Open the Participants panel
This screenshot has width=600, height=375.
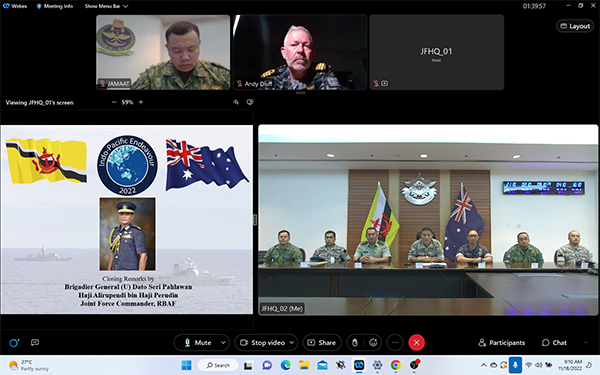pos(502,342)
